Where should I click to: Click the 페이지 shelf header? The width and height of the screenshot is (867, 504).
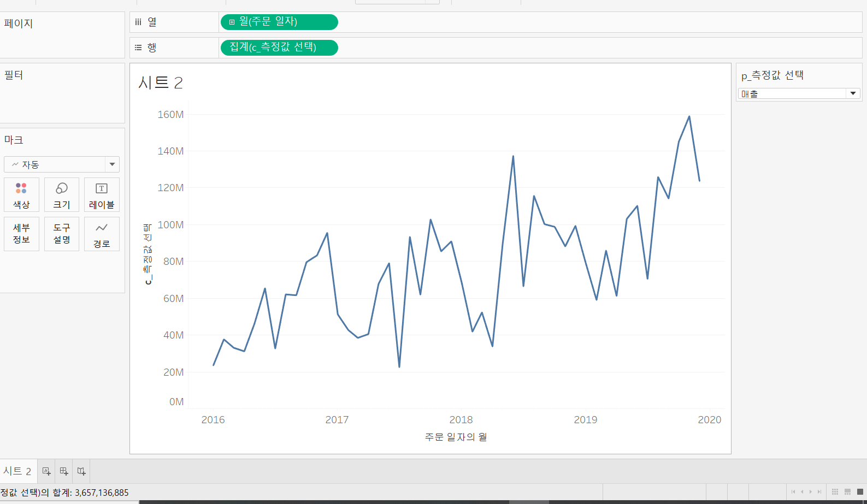click(x=19, y=23)
